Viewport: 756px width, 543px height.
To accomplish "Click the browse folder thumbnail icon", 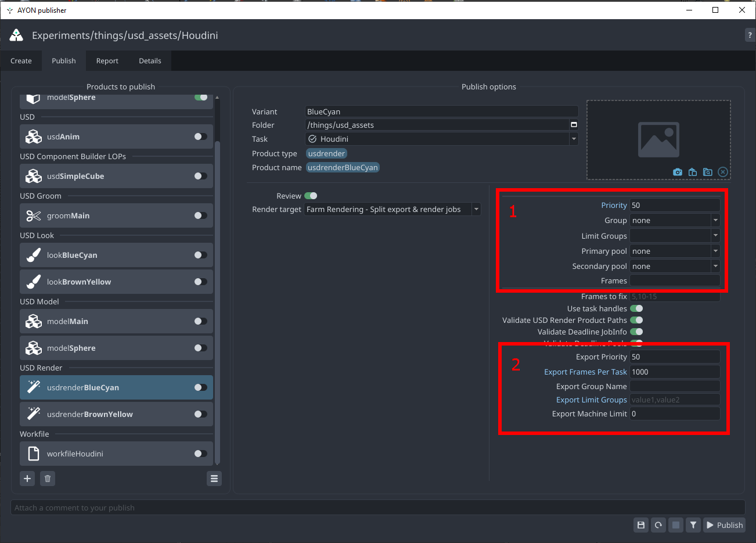I will point(707,172).
